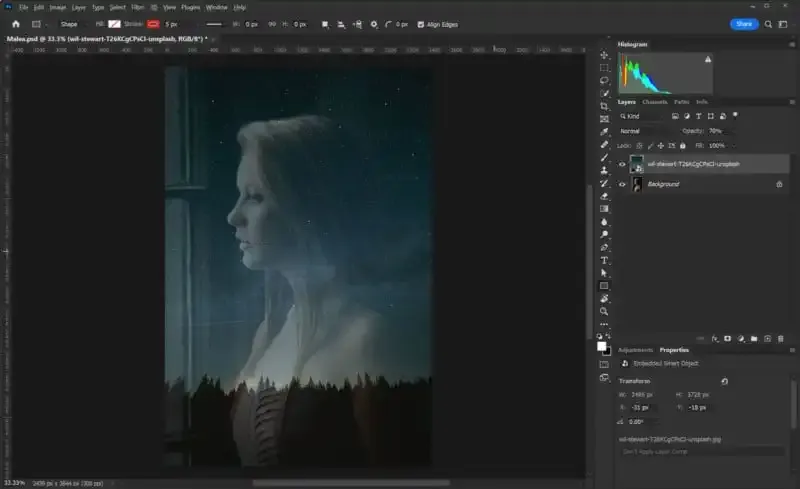Select the Pen tool
800x489 pixels.
(604, 247)
